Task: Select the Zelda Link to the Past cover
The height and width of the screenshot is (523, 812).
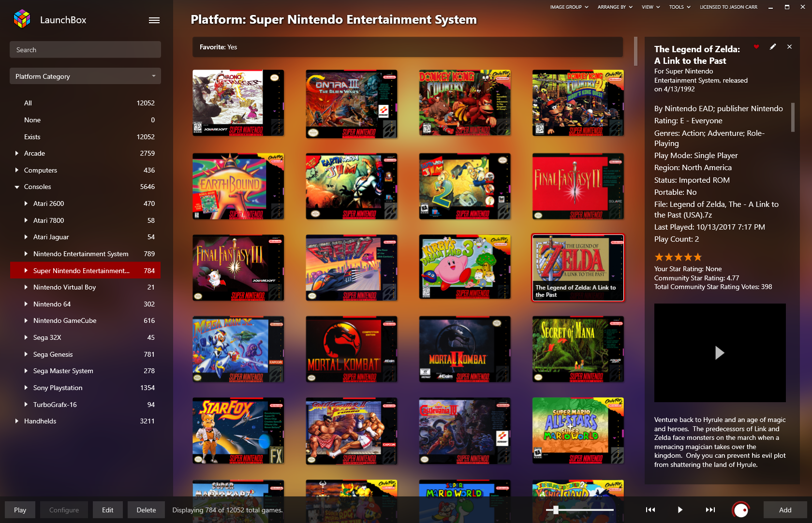Action: [x=578, y=268]
